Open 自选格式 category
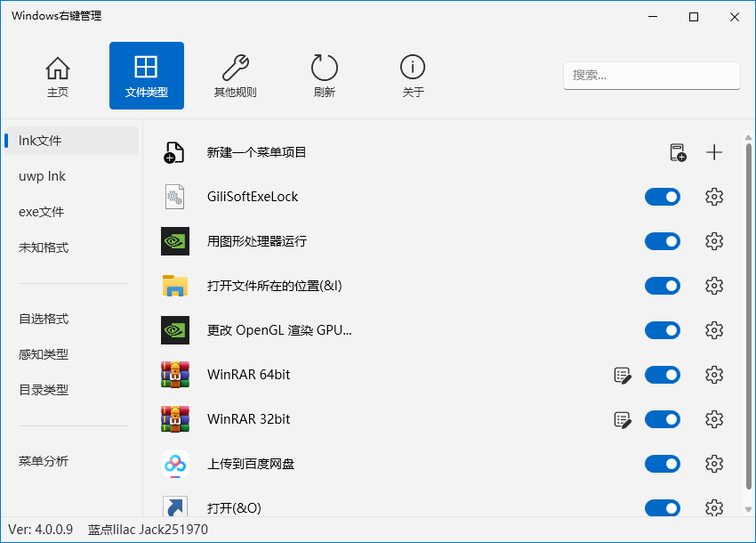The image size is (756, 543). [x=71, y=319]
